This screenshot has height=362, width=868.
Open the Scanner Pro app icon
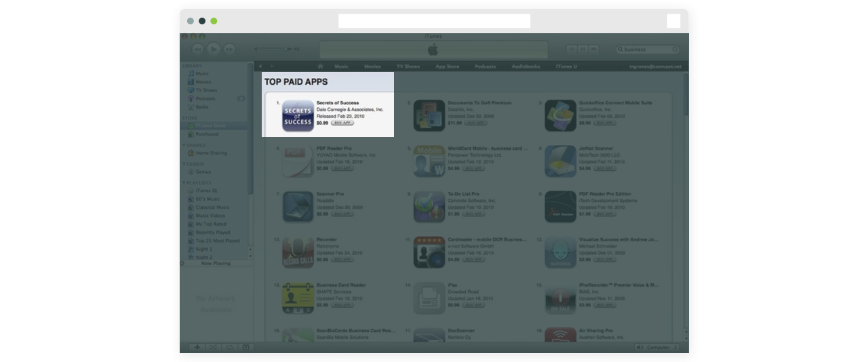[x=298, y=207]
